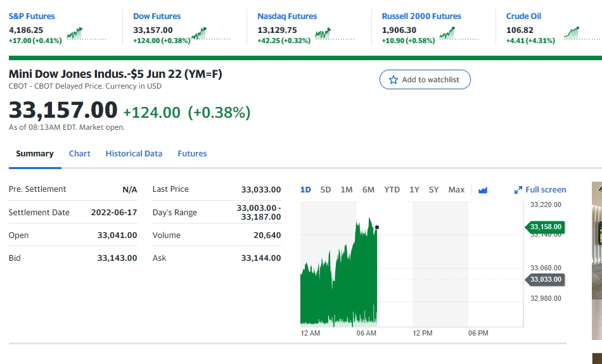Select the Max chart range
Viewport: 602px width, 364px height.
[456, 189]
